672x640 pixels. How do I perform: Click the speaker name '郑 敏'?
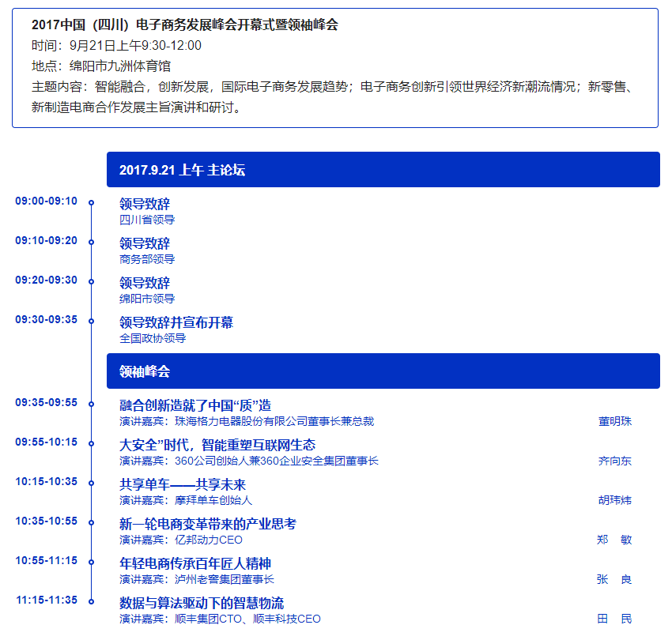614,540
